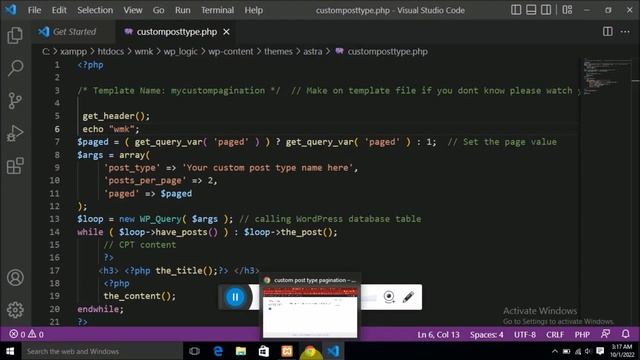Open the Go menu

158,10
